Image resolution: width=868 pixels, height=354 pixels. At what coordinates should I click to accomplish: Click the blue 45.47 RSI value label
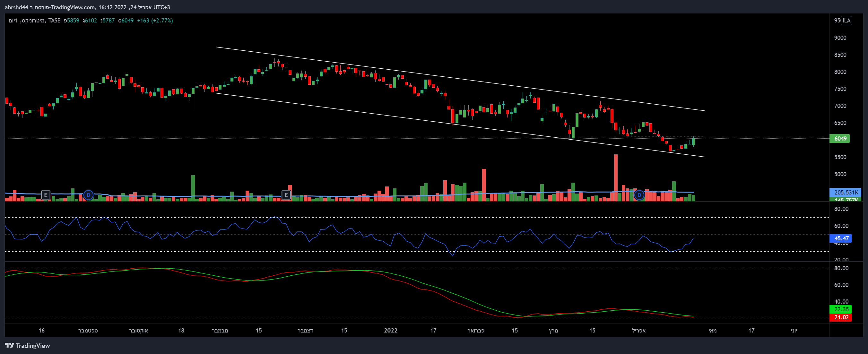pyautogui.click(x=841, y=238)
